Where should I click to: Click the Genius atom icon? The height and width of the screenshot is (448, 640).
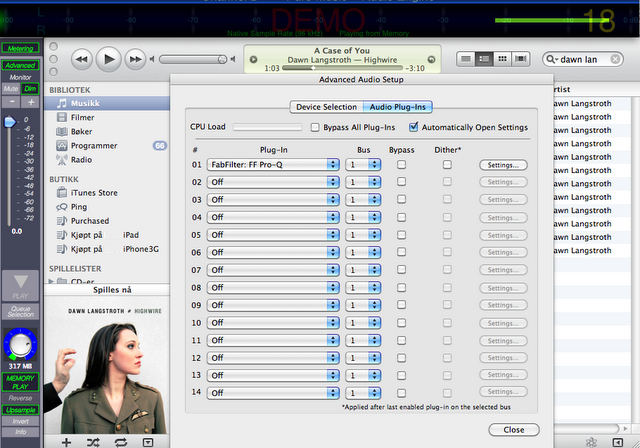pyautogui.click(x=591, y=442)
